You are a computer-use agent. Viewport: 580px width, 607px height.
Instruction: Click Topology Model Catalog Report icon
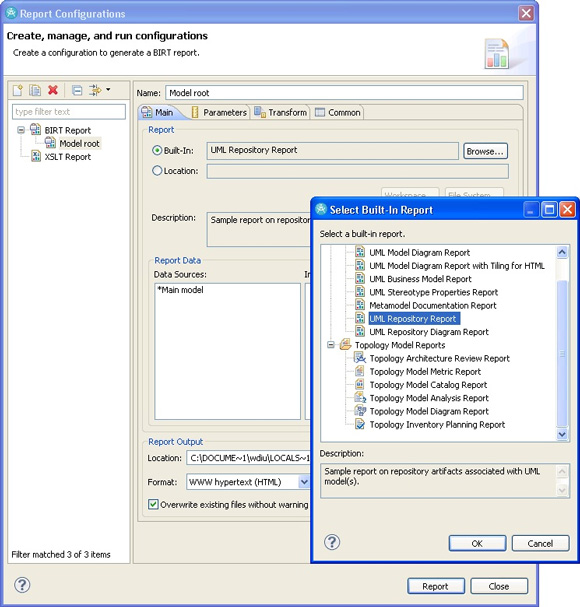tap(360, 384)
